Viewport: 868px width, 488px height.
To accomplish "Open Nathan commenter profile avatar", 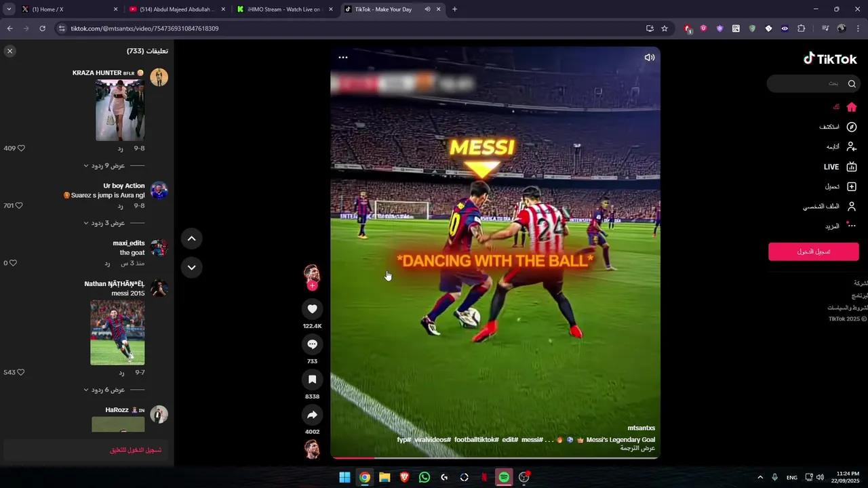I will pos(159,289).
